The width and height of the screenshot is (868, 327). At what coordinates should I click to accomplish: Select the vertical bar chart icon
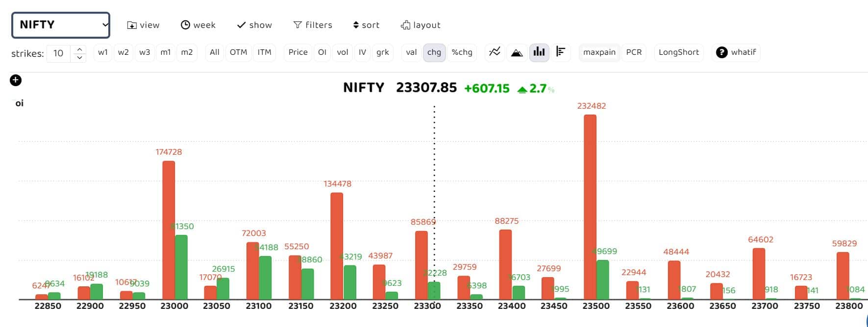539,52
